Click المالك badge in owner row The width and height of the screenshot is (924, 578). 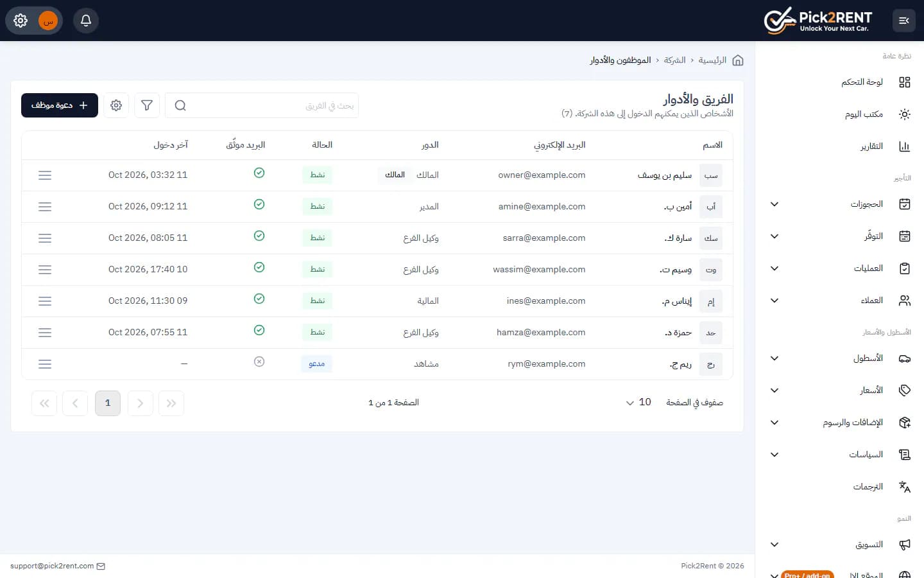coord(395,175)
